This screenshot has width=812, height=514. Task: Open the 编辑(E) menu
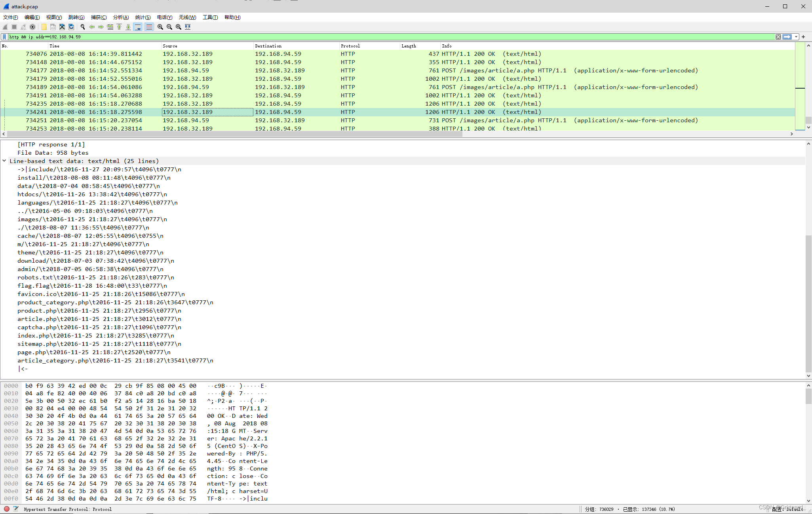click(32, 17)
